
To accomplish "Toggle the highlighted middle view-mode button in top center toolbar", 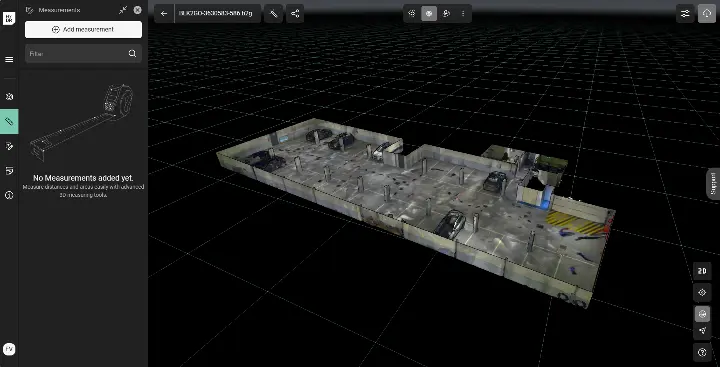I will 429,14.
